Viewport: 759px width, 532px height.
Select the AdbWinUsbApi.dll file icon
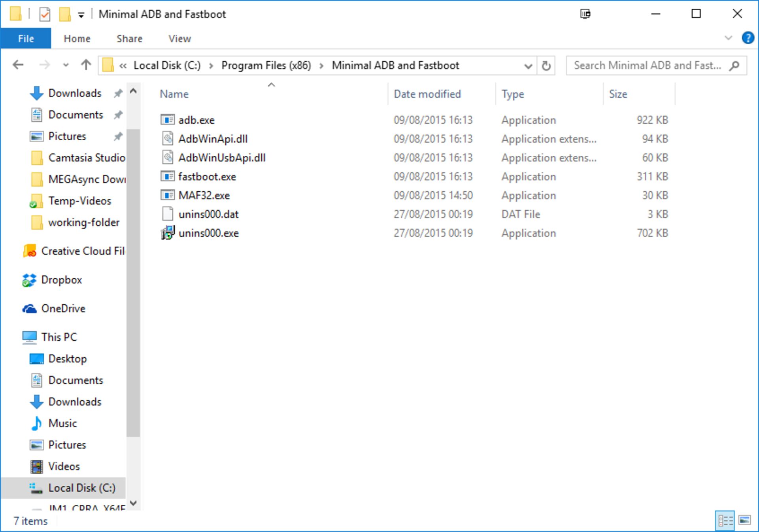coord(168,158)
